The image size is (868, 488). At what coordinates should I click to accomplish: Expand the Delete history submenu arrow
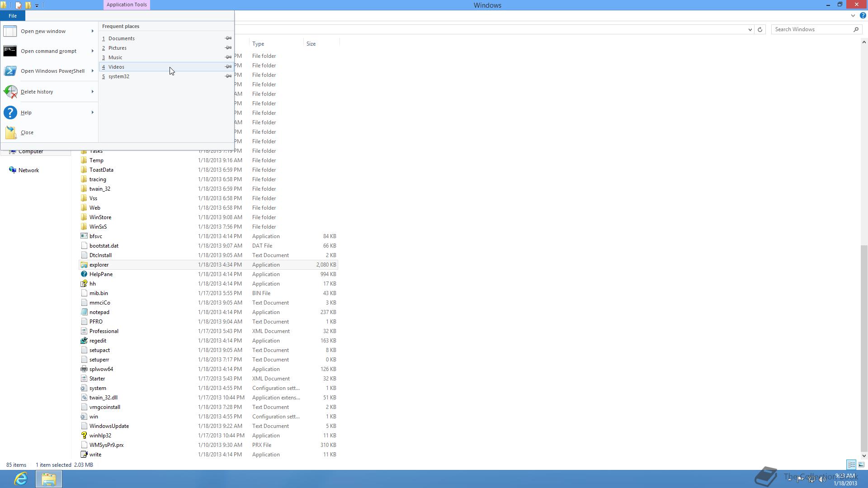click(93, 92)
